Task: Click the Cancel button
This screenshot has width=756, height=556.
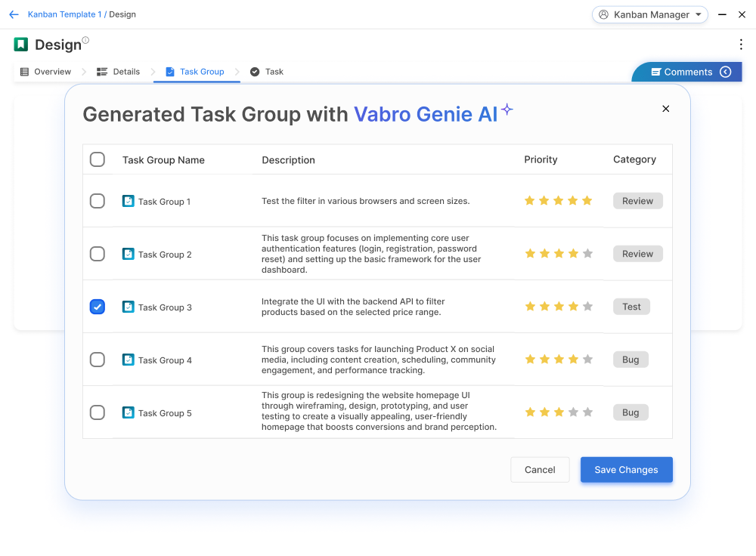Action: coord(540,470)
